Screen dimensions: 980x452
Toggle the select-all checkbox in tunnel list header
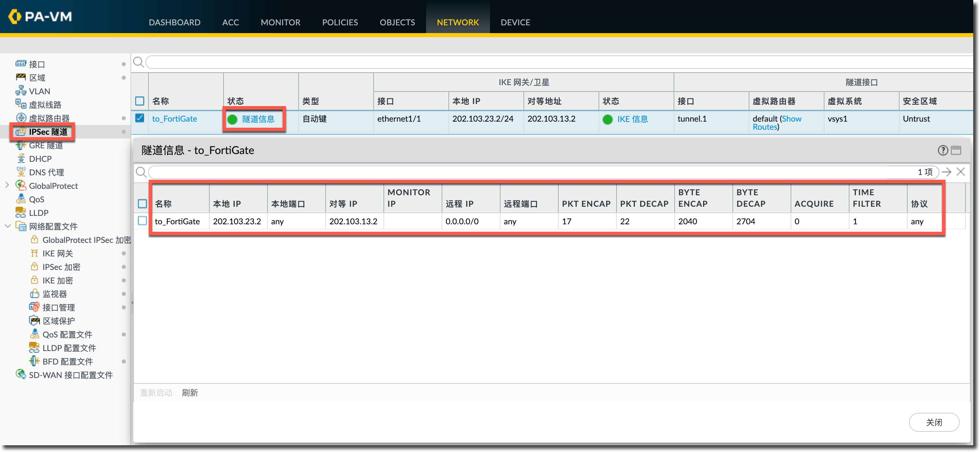pos(140,101)
